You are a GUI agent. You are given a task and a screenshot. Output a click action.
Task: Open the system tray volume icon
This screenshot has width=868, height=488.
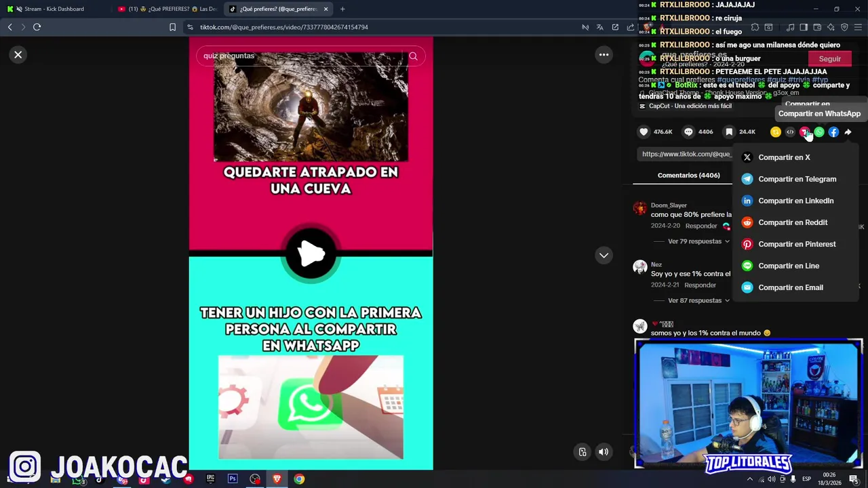[x=771, y=479]
